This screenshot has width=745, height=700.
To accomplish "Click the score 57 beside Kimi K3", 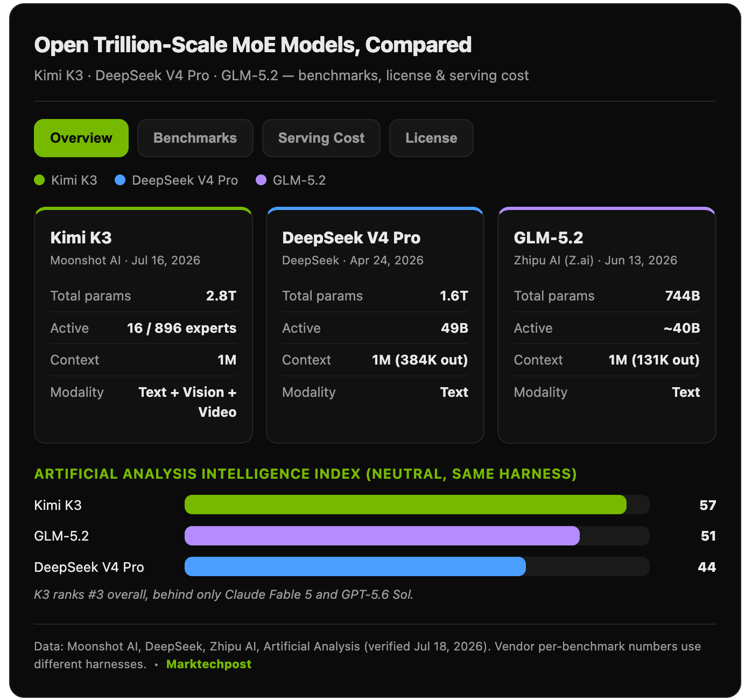I will [707, 505].
